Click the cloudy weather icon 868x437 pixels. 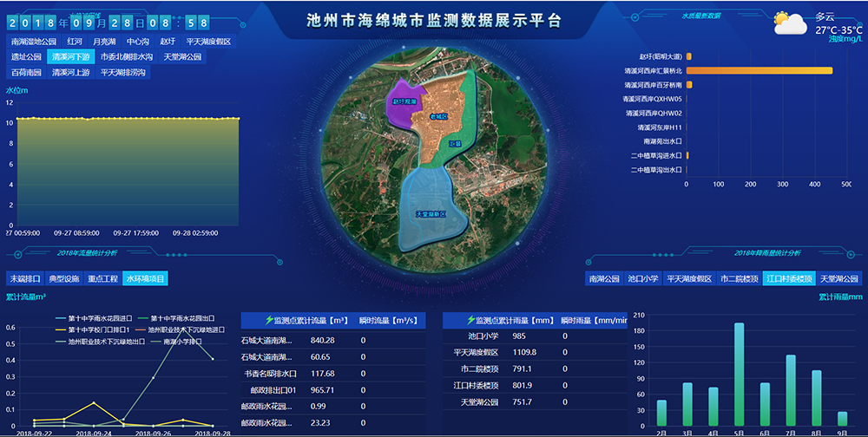pyautogui.click(x=790, y=23)
